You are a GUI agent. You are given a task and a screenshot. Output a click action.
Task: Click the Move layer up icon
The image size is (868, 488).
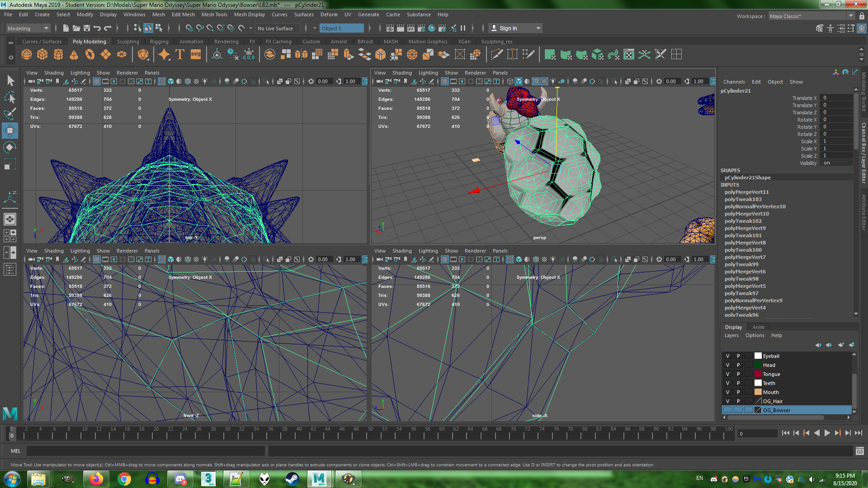[x=818, y=345]
